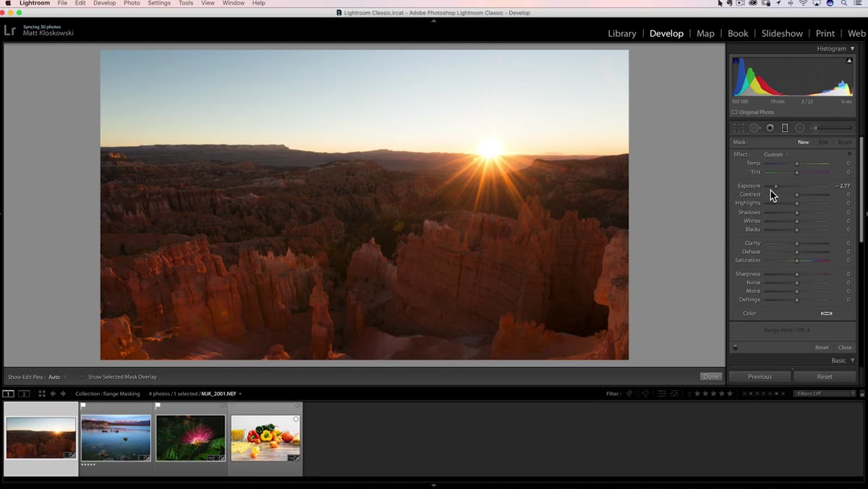Select second window display 2
The height and width of the screenshot is (489, 868).
point(24,394)
